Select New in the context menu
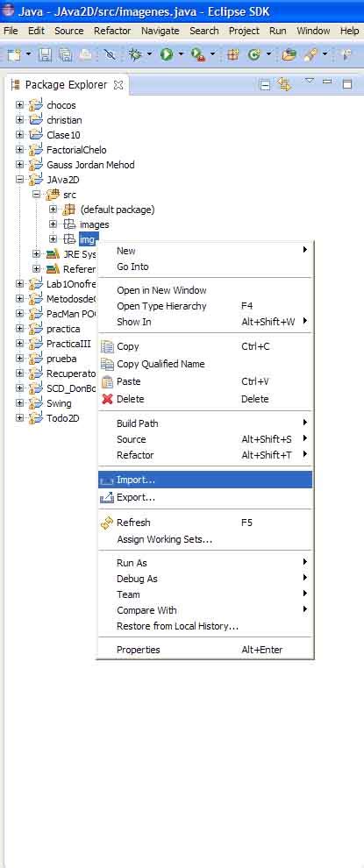Image resolution: width=364 pixels, height=868 pixels. pyautogui.click(x=205, y=250)
